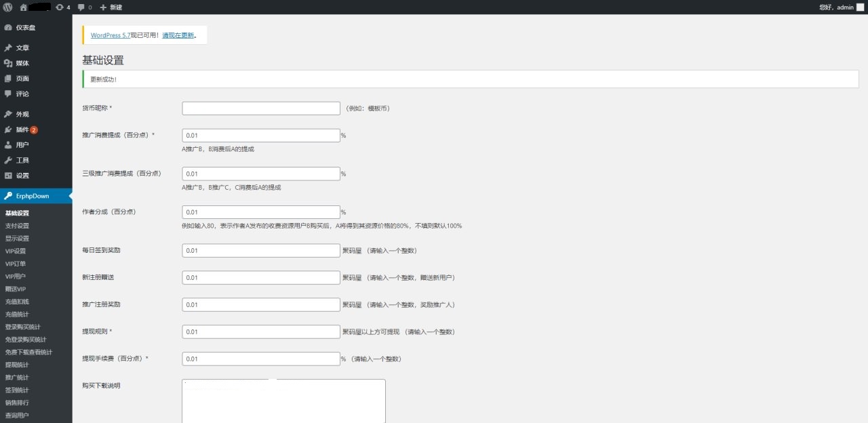868x423 pixels.
Task: Focus the 提现手续费 input field
Action: pyautogui.click(x=261, y=359)
